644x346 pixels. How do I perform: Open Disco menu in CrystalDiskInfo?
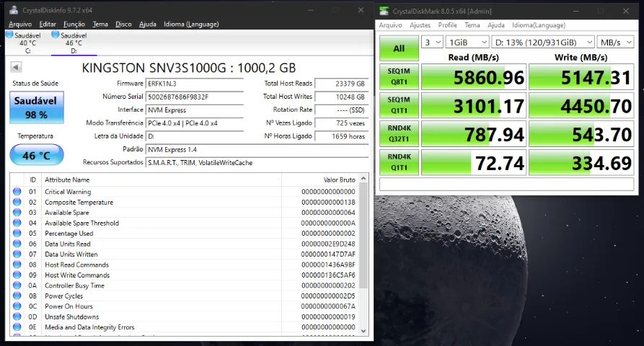tap(123, 25)
